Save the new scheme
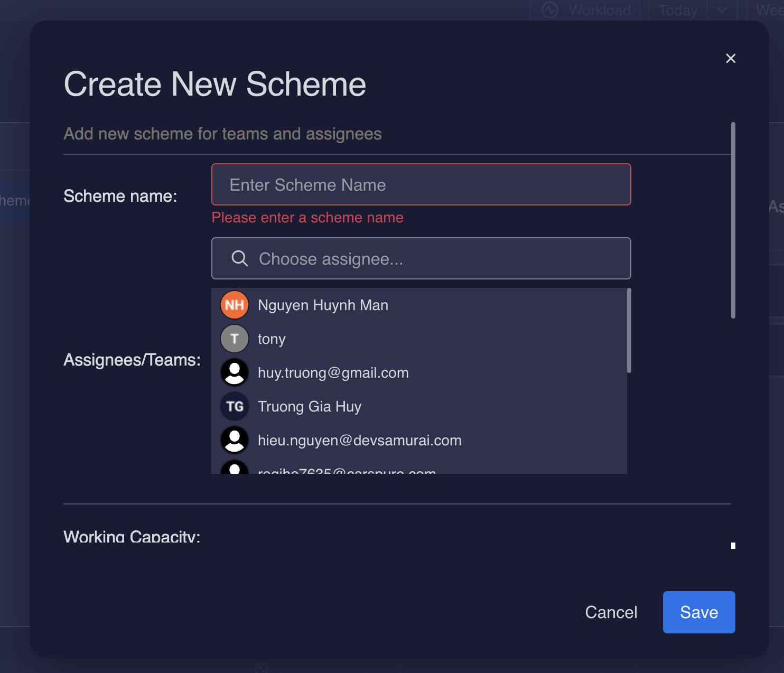The width and height of the screenshot is (784, 673). click(x=698, y=612)
